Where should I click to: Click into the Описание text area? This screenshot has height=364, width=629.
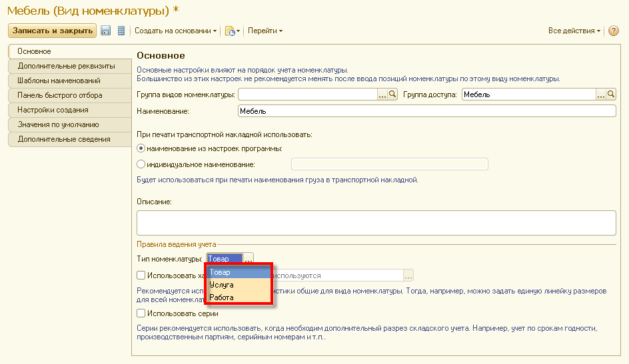(376, 223)
